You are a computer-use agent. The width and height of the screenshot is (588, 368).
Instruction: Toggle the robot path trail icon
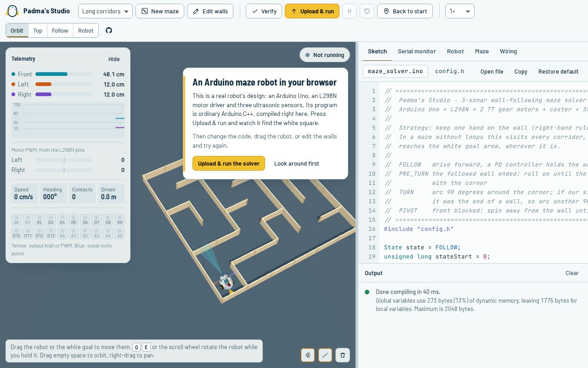pyautogui.click(x=325, y=355)
